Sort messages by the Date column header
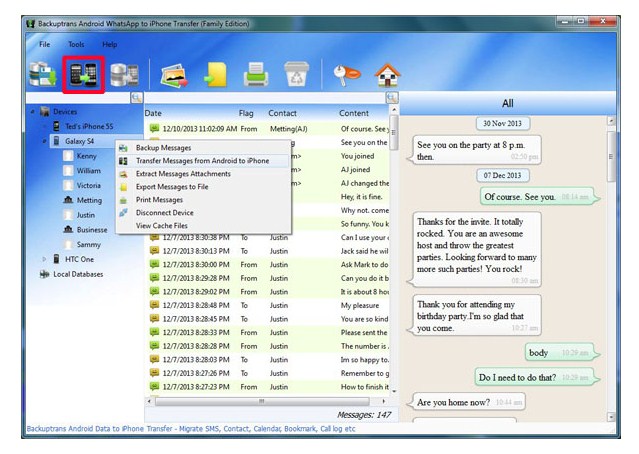This screenshot has width=639, height=454. click(x=153, y=113)
